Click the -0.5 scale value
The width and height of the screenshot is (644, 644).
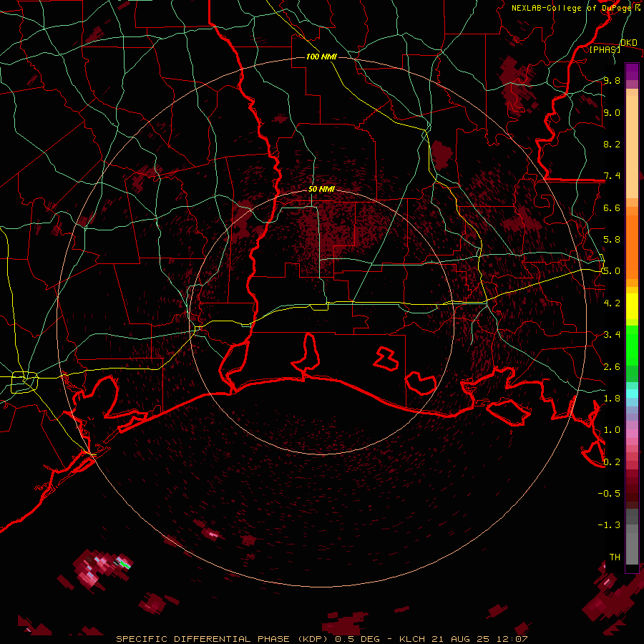(609, 493)
